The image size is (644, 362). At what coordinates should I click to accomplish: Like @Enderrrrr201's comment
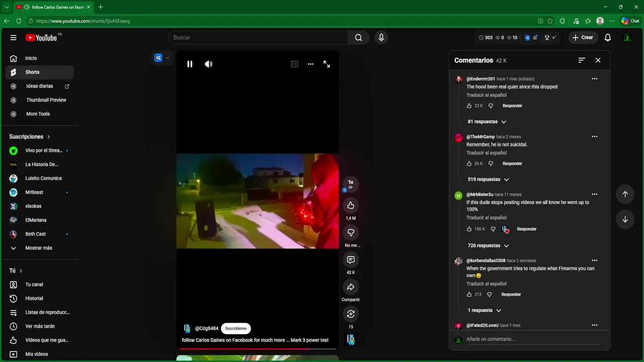tap(469, 106)
